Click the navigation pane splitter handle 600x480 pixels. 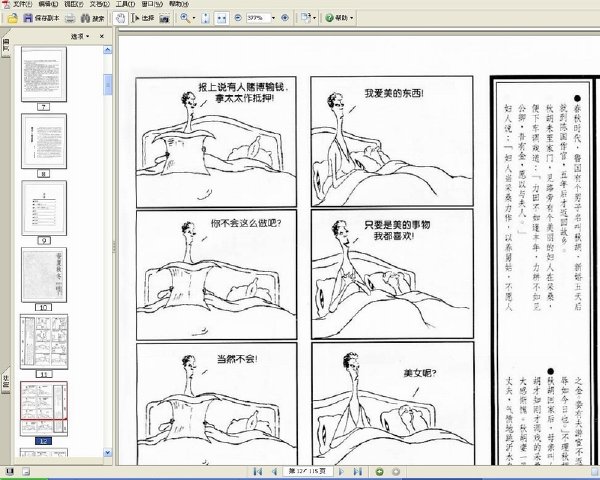[x=114, y=248]
